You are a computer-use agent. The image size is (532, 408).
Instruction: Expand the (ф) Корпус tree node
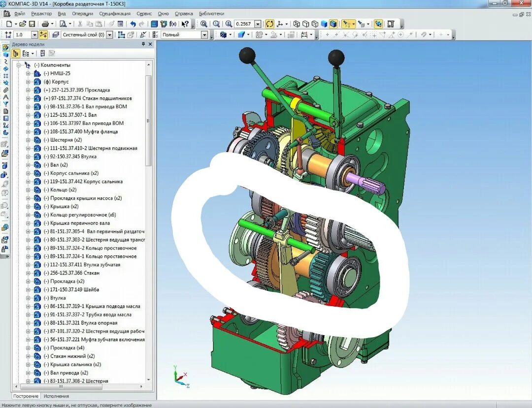(28, 82)
